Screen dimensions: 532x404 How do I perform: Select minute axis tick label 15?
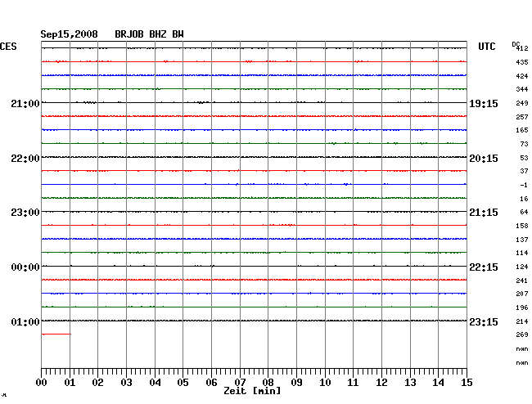pos(467,383)
